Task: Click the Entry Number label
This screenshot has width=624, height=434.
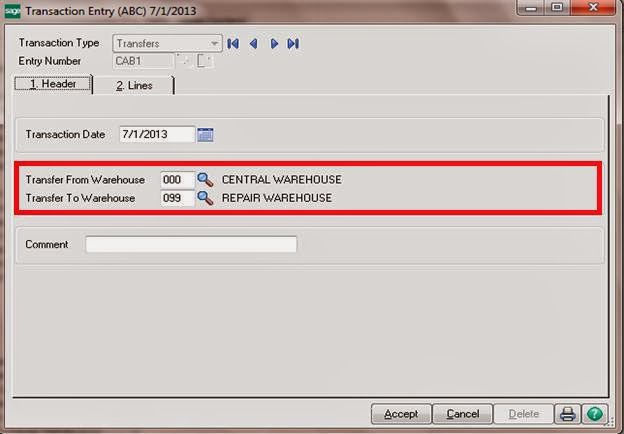Action: click(50, 61)
